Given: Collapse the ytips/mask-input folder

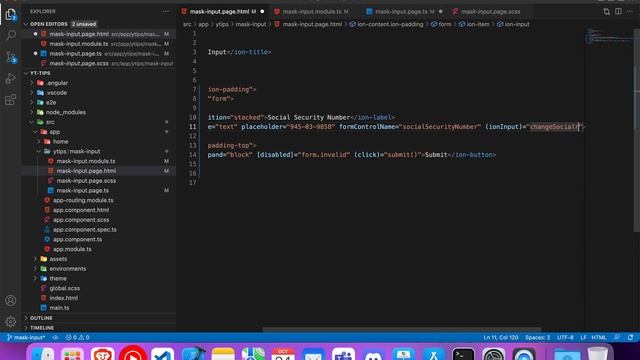Looking at the screenshot, I should pyautogui.click(x=76, y=151).
